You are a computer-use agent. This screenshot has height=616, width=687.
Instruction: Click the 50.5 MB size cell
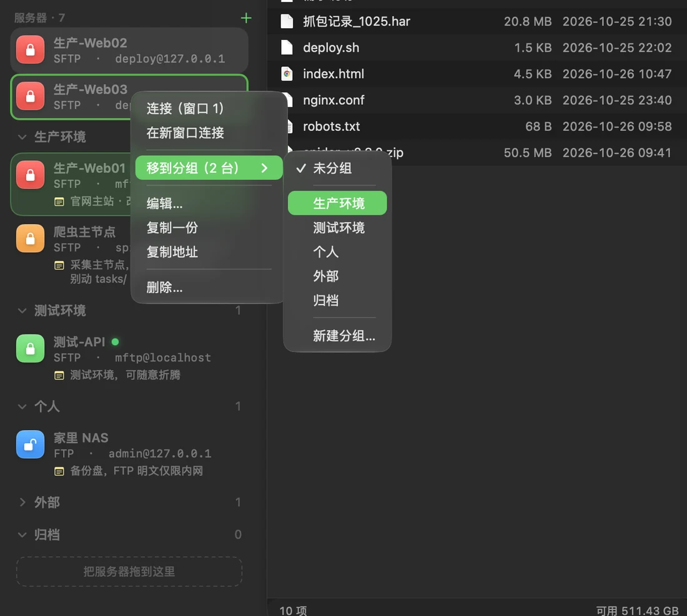[528, 153]
